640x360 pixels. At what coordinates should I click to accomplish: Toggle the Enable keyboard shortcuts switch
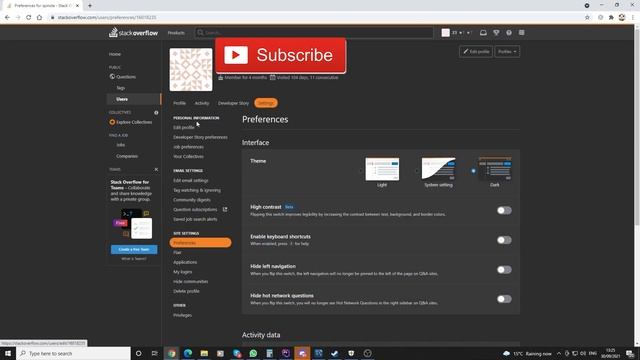click(504, 240)
